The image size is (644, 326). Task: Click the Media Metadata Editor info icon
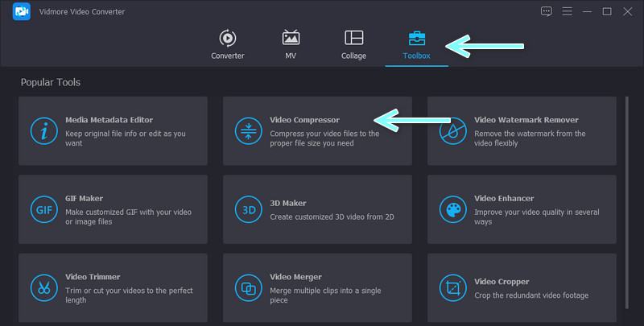pyautogui.click(x=43, y=130)
